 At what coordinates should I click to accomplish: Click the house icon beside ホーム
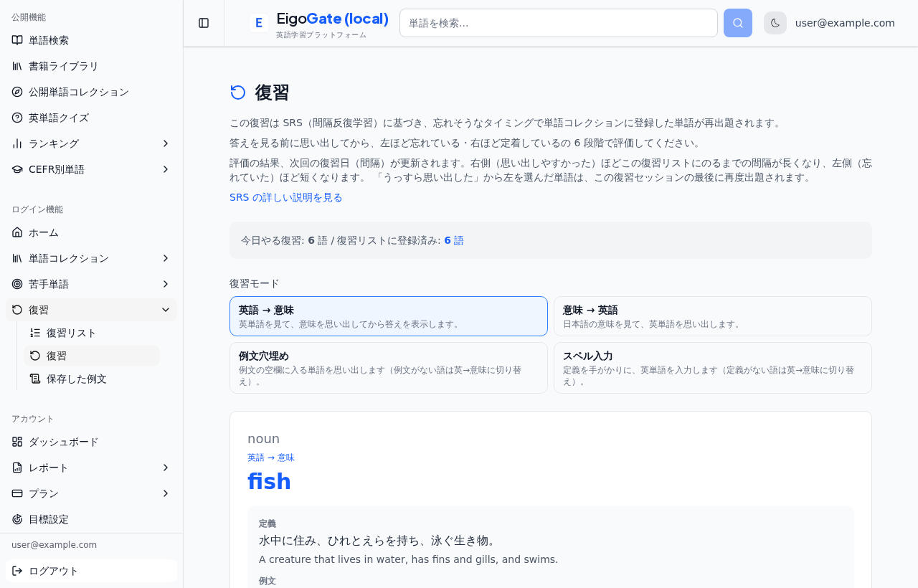pyautogui.click(x=17, y=232)
